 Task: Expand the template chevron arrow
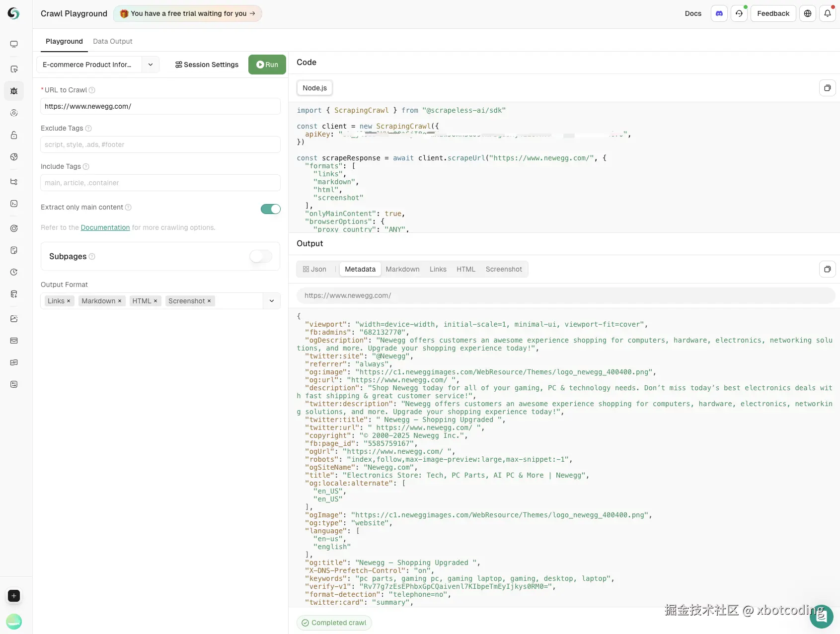[x=151, y=65]
